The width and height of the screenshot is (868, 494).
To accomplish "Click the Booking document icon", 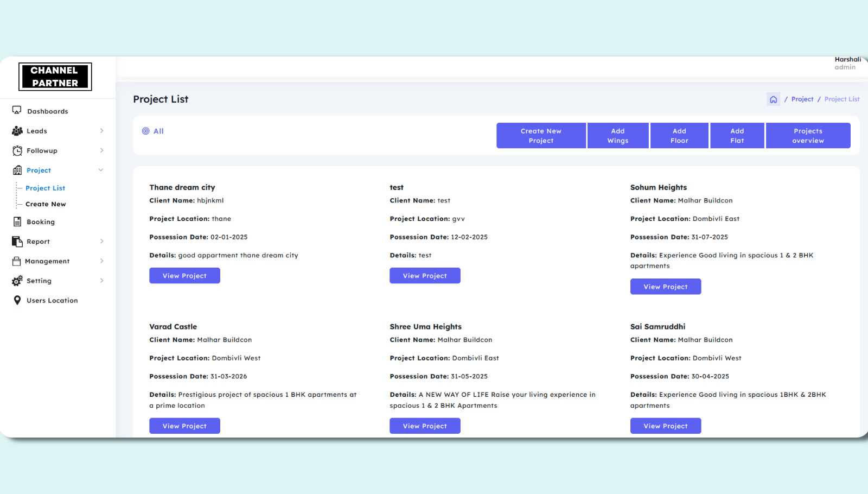I will click(17, 222).
